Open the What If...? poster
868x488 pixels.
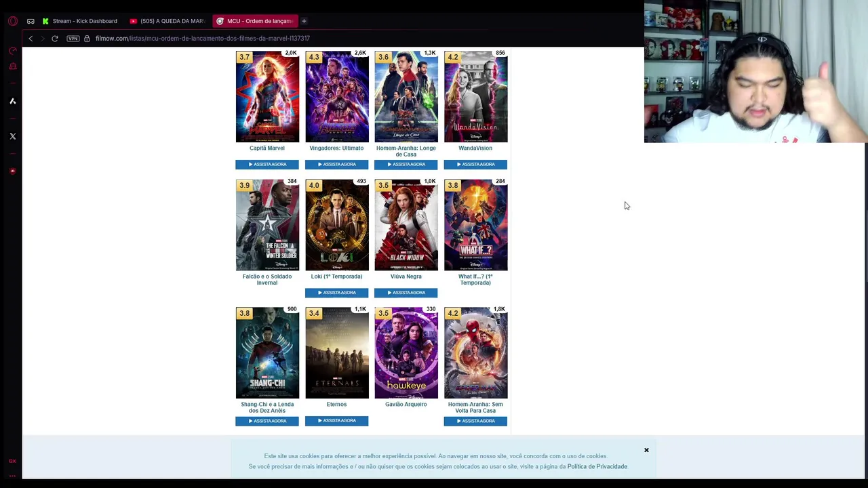475,225
